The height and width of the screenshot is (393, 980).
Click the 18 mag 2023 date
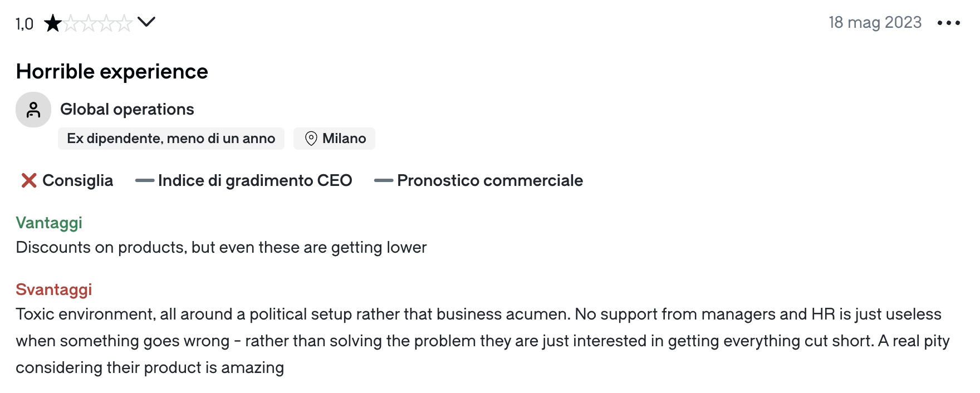pos(875,22)
